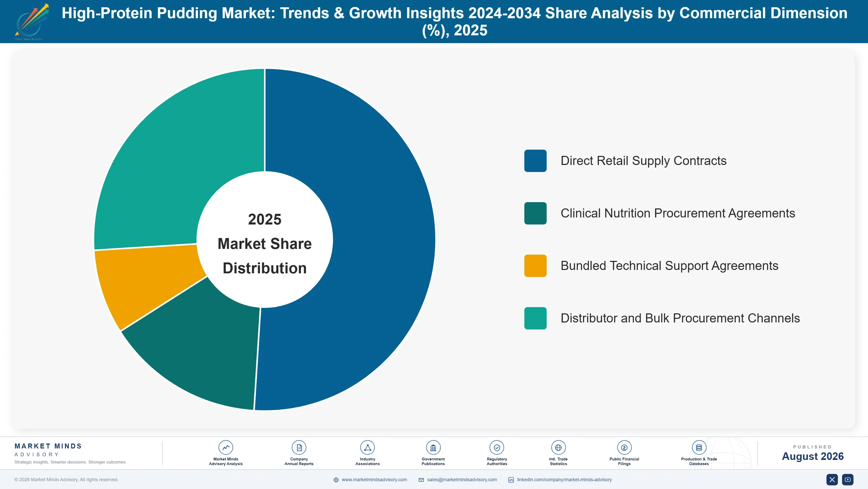Screen dimensions: 868x489
Task: Click the chart title in the header
Action: [455, 22]
